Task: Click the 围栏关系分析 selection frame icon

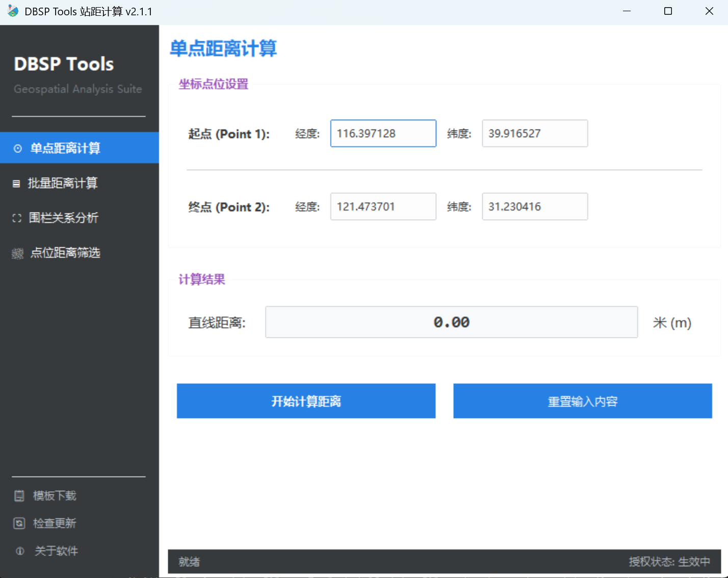Action: click(x=17, y=218)
